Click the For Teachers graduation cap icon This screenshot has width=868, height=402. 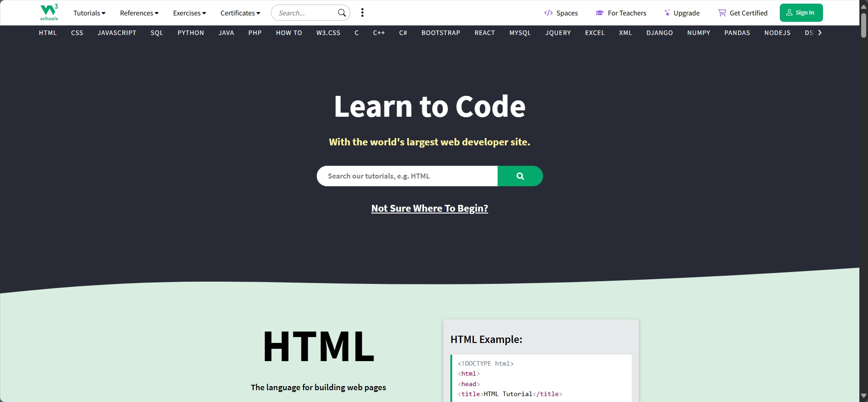599,13
